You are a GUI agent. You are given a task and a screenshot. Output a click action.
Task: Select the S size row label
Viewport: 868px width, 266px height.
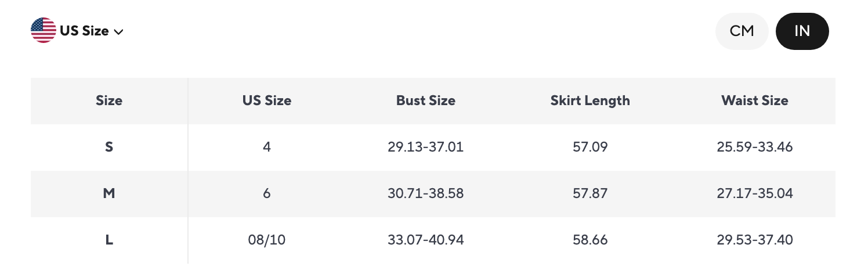[109, 147]
